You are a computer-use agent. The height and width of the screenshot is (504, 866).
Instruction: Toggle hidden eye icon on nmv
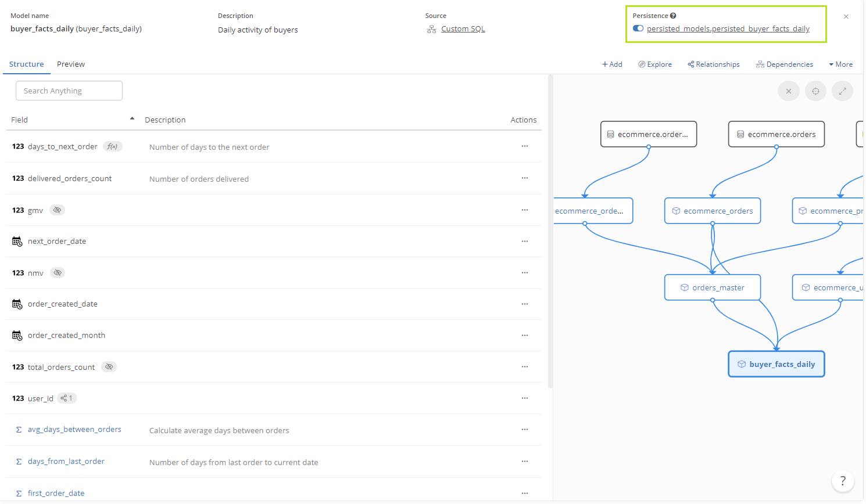(x=57, y=272)
